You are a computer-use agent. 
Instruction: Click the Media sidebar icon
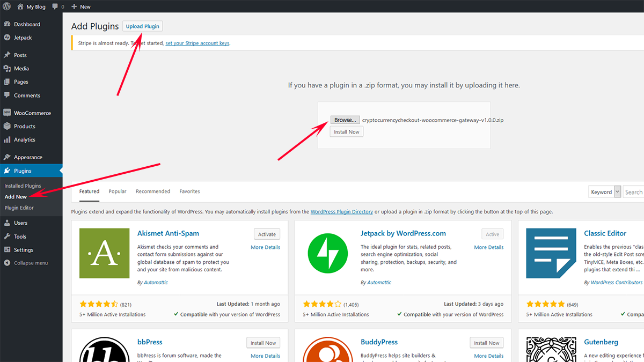7,69
